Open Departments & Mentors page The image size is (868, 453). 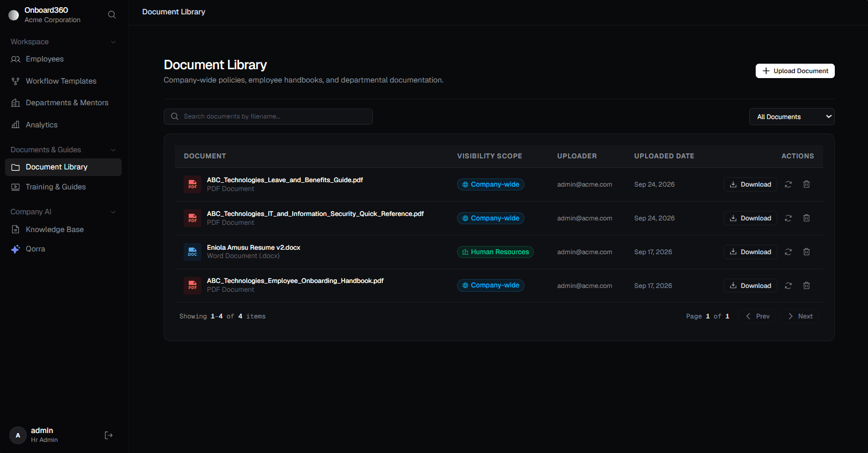63,103
